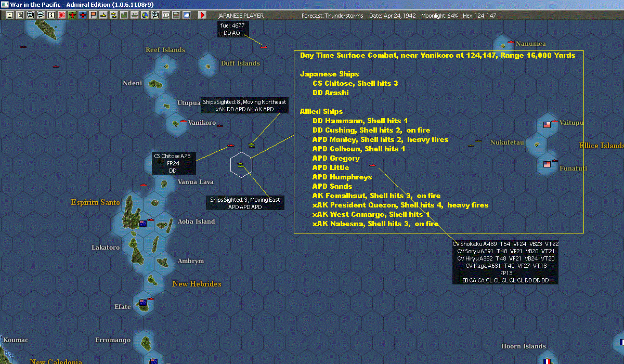Click the Erromango island label
Image resolution: width=624 pixels, height=364 pixels.
[x=113, y=340]
